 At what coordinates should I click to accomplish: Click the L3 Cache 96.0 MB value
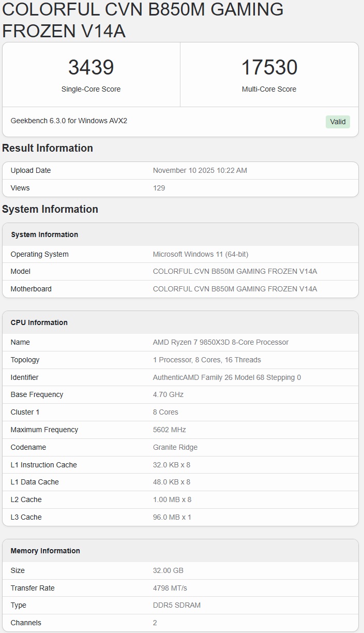tap(172, 517)
